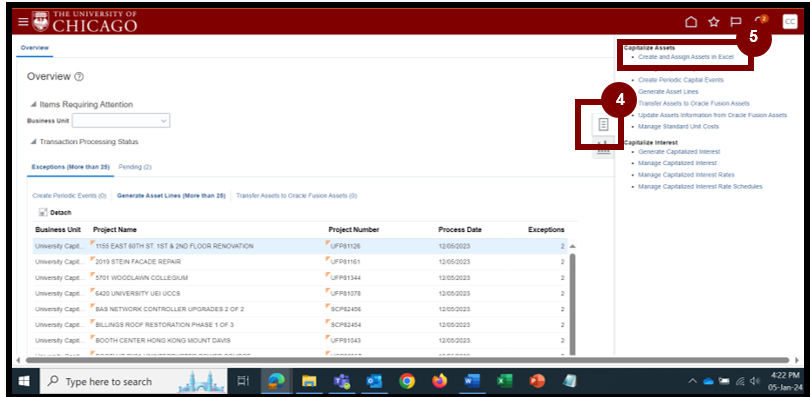Screen dimensions: 810x397
Task: Click Manage Capitalized Interest Rates link
Action: point(686,175)
